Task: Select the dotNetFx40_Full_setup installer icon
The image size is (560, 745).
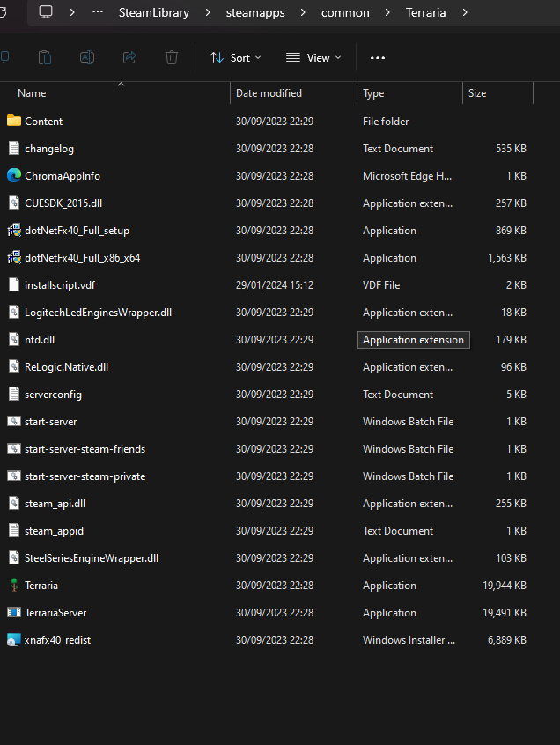Action: pos(14,230)
